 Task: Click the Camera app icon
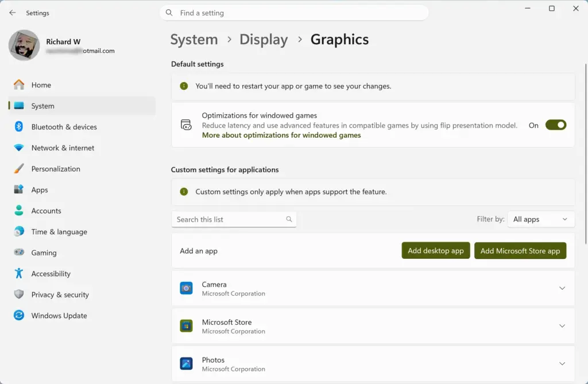coord(186,288)
